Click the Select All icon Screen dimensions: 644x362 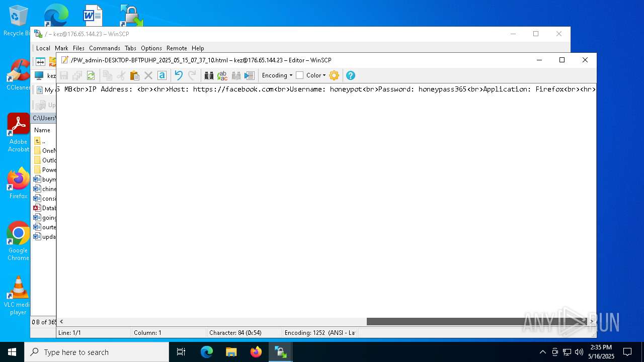pyautogui.click(x=162, y=75)
